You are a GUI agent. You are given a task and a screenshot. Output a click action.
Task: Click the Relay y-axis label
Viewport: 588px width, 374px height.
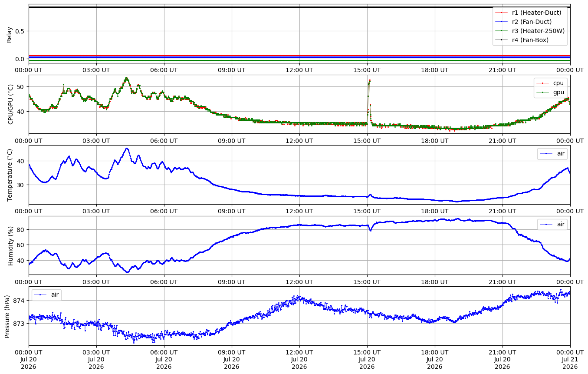coord(9,34)
